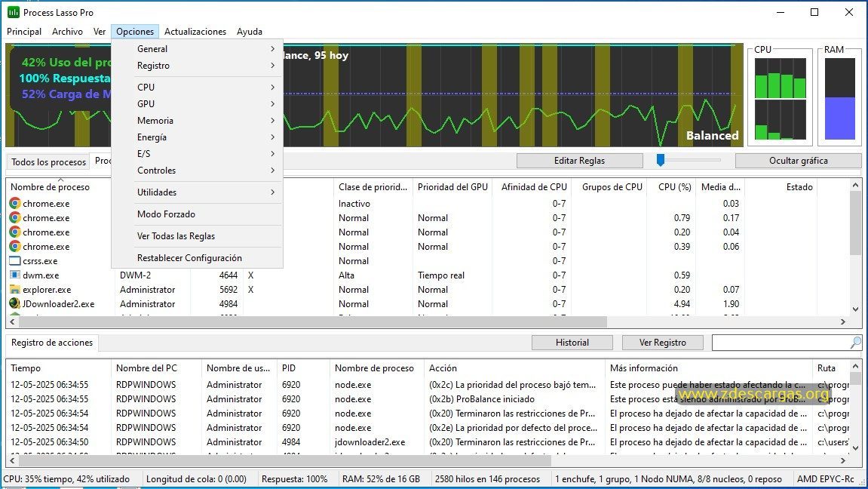
Task: Open the Historial button
Action: 572,343
